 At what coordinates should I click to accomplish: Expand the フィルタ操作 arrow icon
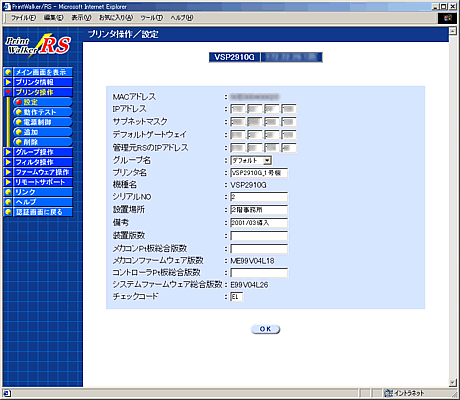coord(8,162)
